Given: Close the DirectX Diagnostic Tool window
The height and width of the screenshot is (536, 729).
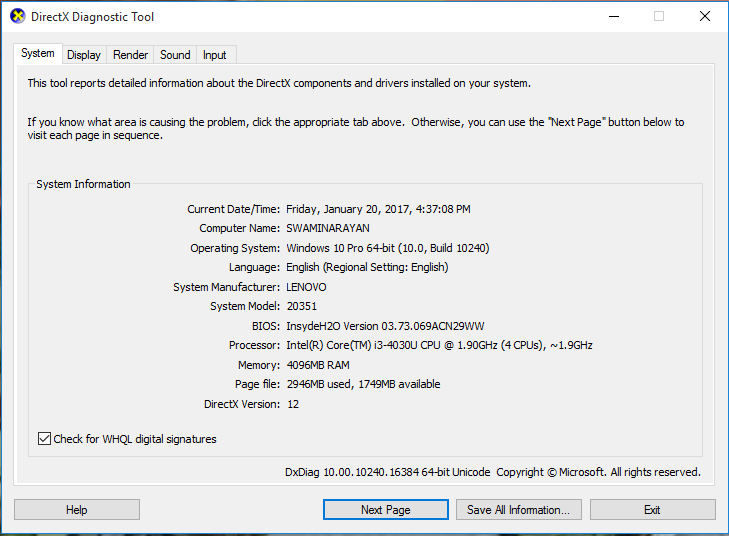Looking at the screenshot, I should tap(704, 17).
